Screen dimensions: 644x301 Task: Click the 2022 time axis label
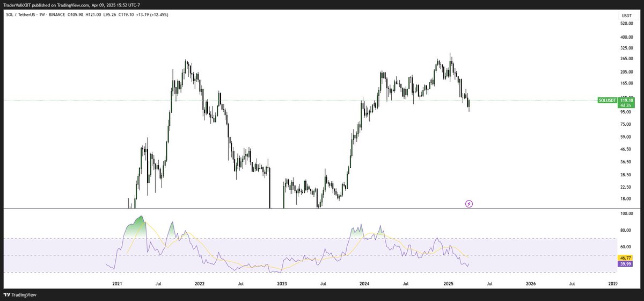(x=200, y=283)
